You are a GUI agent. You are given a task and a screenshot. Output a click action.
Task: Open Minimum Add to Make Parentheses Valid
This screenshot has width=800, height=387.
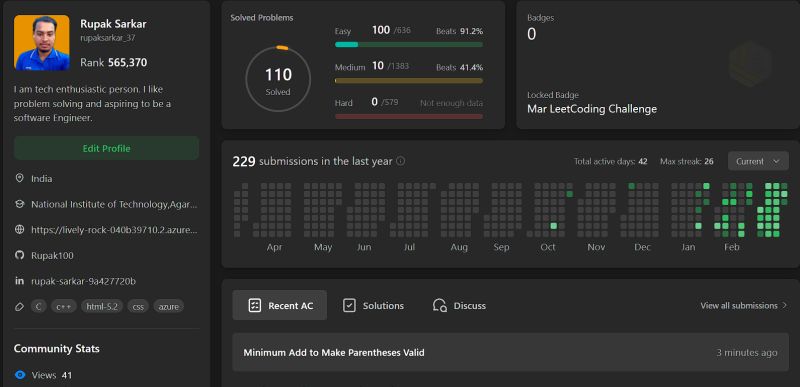[334, 352]
